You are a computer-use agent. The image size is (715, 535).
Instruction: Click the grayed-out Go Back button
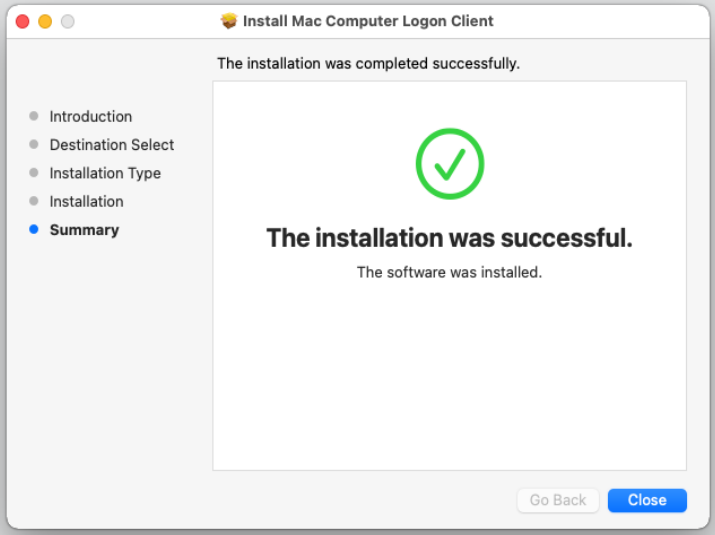[x=558, y=500]
